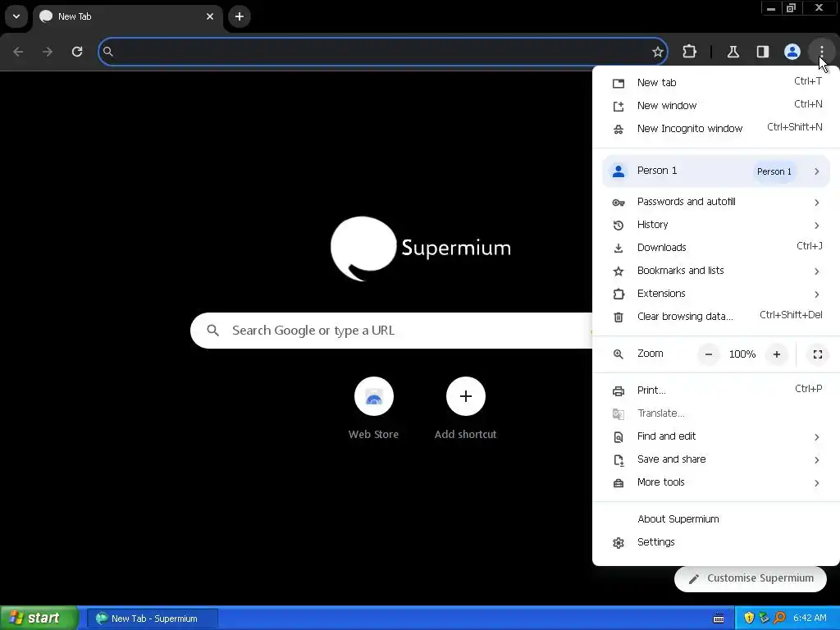
Task: Choose New tab from the menu
Action: tap(716, 83)
